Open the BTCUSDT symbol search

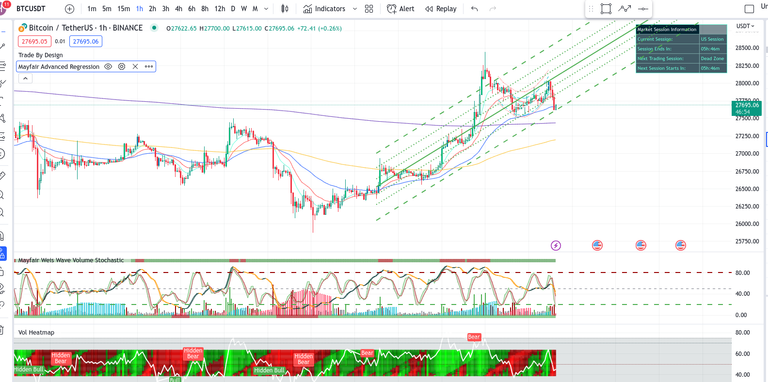point(31,9)
